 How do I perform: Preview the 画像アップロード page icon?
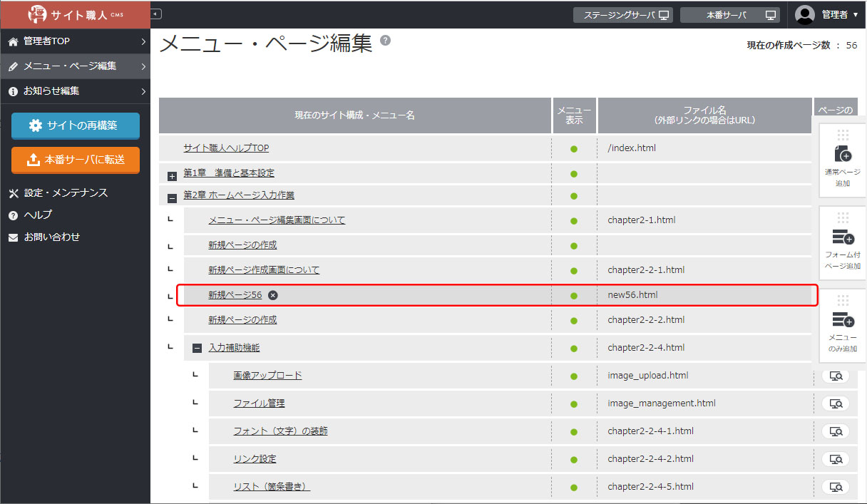click(835, 376)
